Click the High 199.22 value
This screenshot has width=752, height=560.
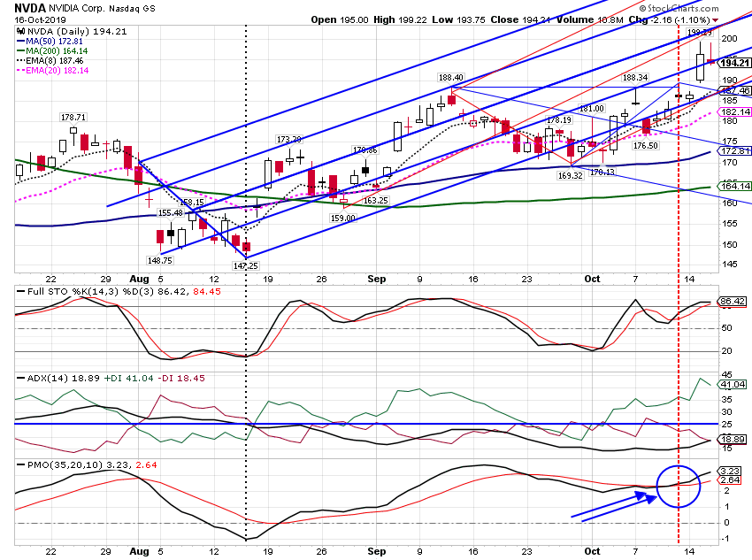400,19
